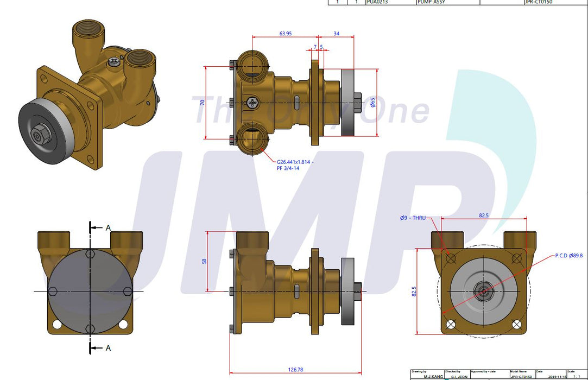Click the PF 3/4-14 thread label
This screenshot has width=588, height=380.
(x=288, y=168)
